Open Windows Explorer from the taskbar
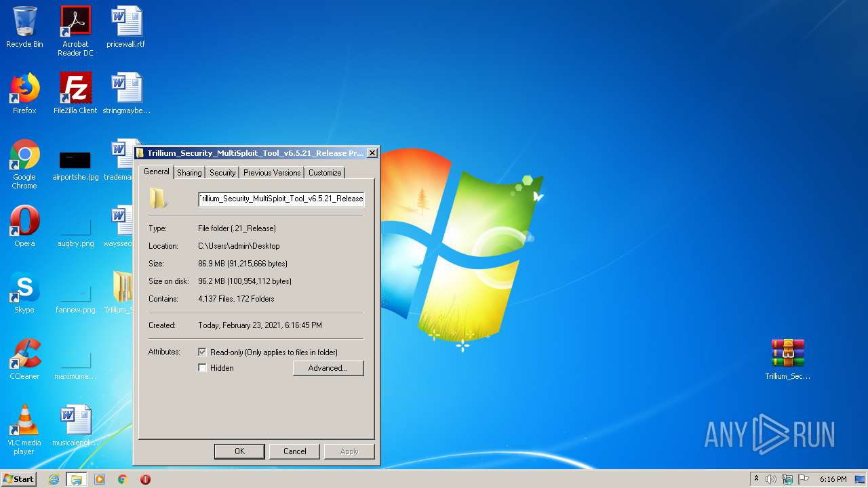Image resolution: width=868 pixels, height=488 pixels. (x=77, y=479)
